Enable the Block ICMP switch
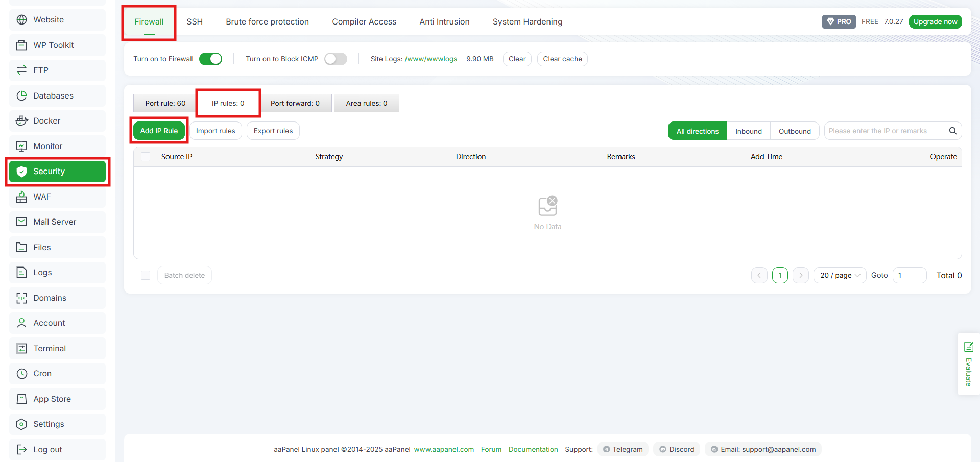 (336, 59)
